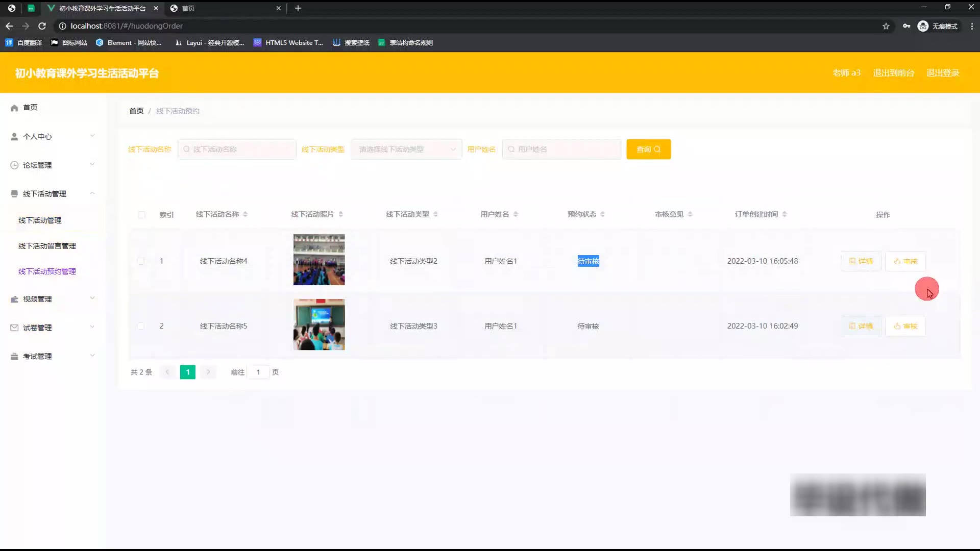The image size is (980, 551).
Task: Toggle the select-all checkbox in table header
Action: point(141,215)
